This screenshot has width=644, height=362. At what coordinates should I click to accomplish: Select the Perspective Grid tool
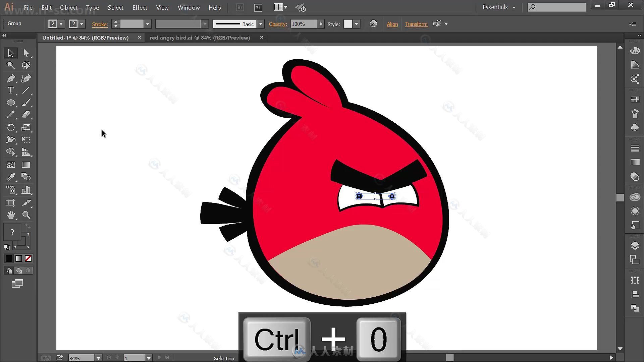click(26, 152)
